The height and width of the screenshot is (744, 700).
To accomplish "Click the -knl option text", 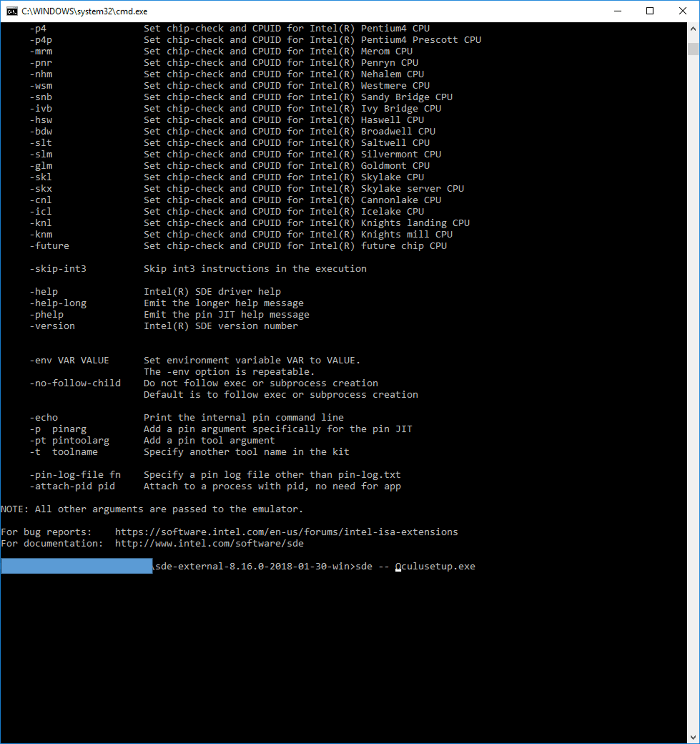I will click(x=41, y=223).
